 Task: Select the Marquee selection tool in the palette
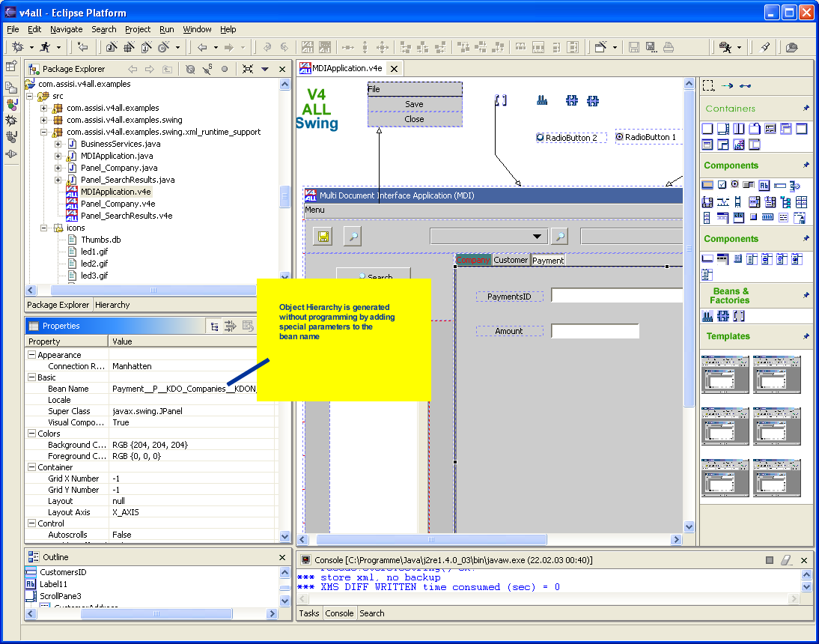click(x=707, y=85)
